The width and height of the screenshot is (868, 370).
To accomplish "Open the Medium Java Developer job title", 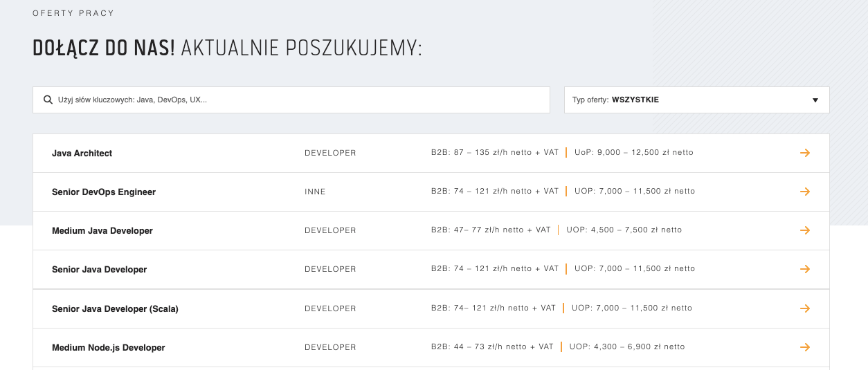I will tap(102, 230).
